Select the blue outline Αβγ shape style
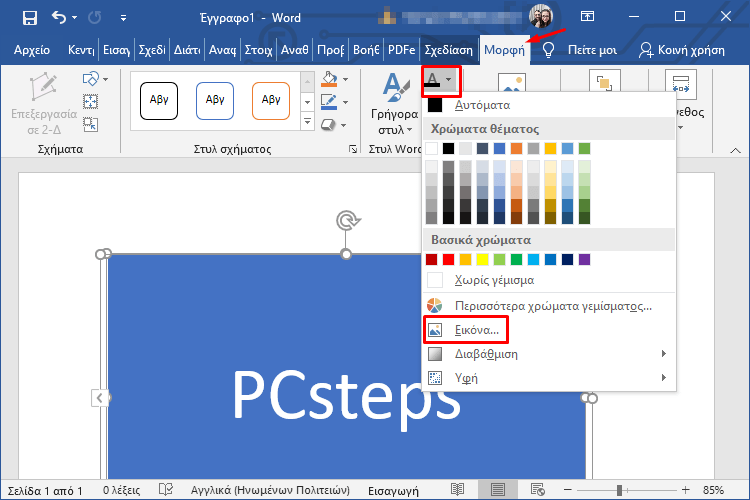 tap(215, 100)
